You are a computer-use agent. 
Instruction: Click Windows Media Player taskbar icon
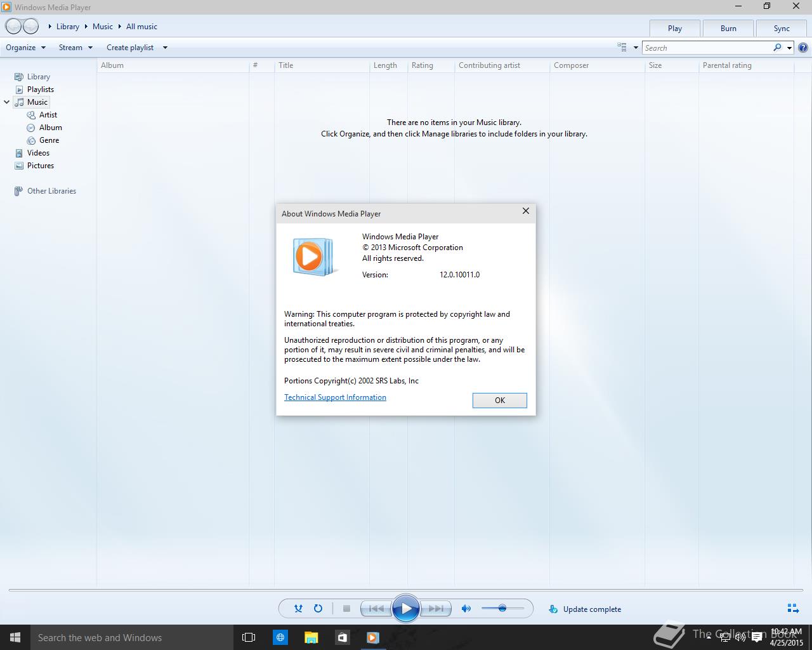pos(373,637)
